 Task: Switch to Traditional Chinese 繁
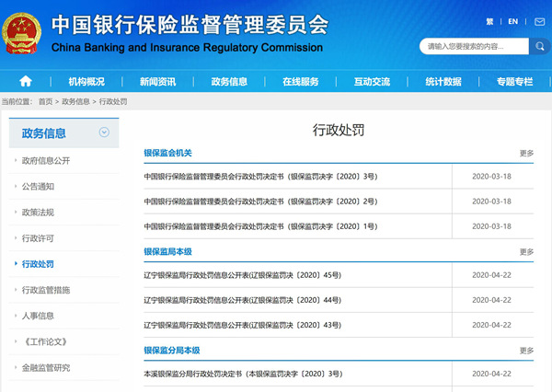[x=489, y=22]
